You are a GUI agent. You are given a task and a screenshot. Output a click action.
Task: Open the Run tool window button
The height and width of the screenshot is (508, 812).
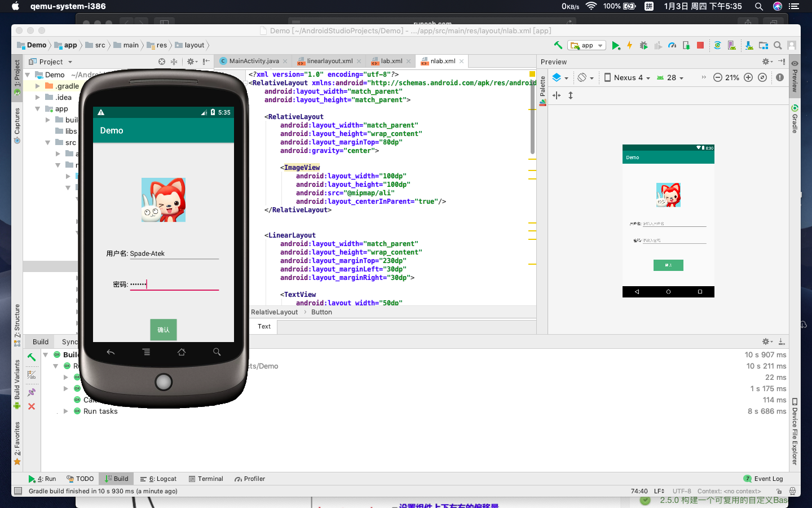point(42,479)
